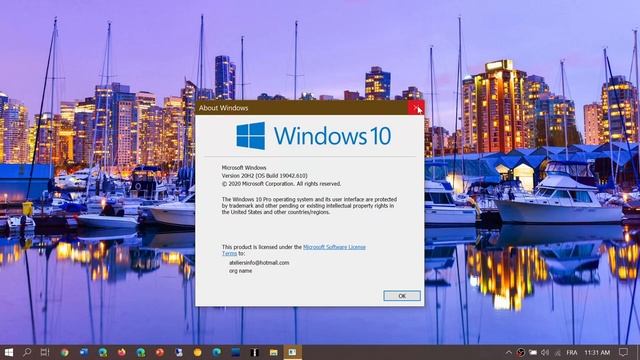Open the volume speaker tray icon
Image resolution: width=640 pixels, height=360 pixels.
coord(545,352)
